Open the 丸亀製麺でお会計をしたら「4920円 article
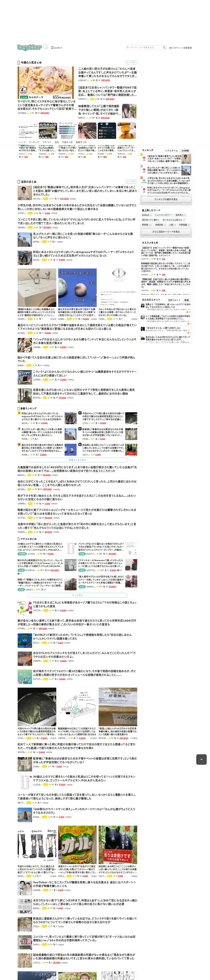 tap(77, 469)
